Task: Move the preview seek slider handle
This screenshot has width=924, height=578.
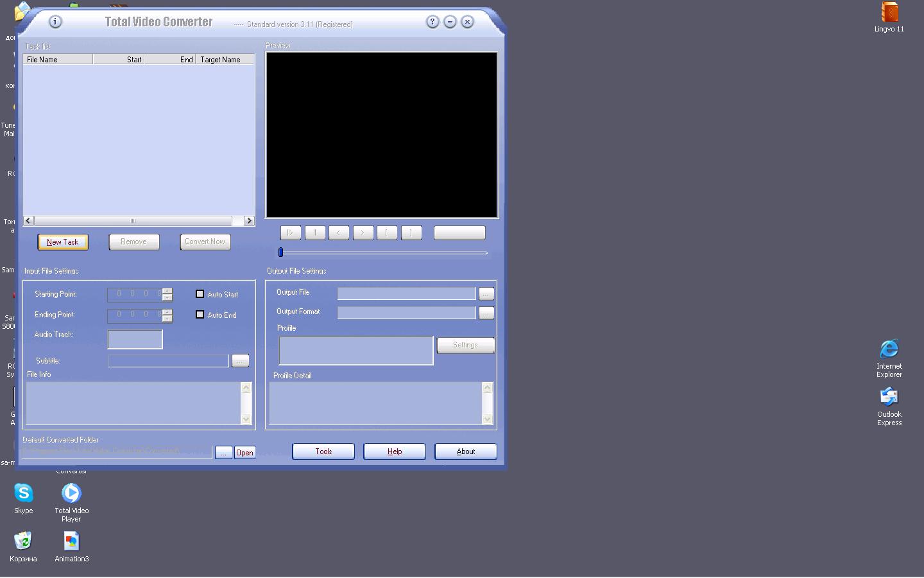Action: tap(280, 252)
